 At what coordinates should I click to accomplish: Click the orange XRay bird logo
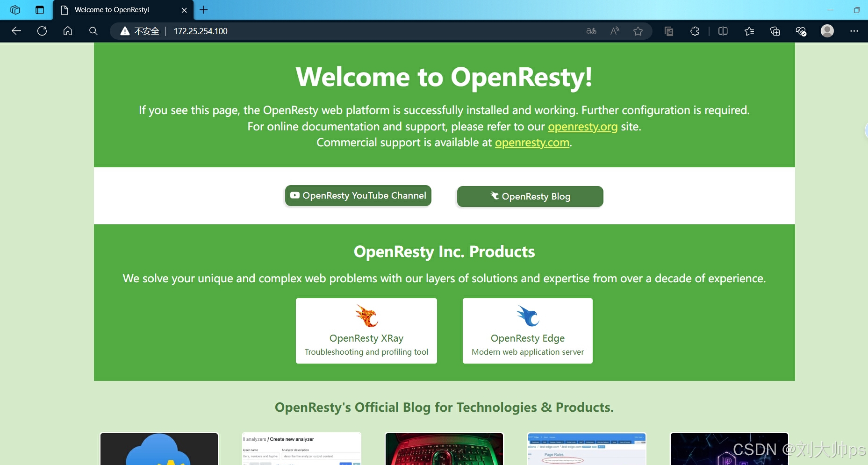coord(366,315)
